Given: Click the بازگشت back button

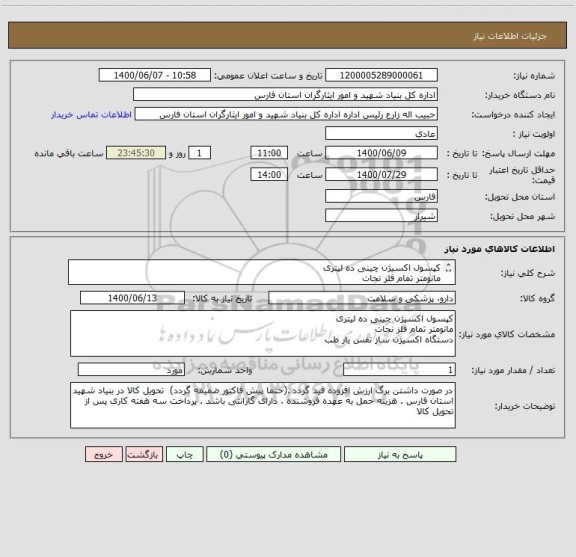Looking at the screenshot, I should [144, 454].
